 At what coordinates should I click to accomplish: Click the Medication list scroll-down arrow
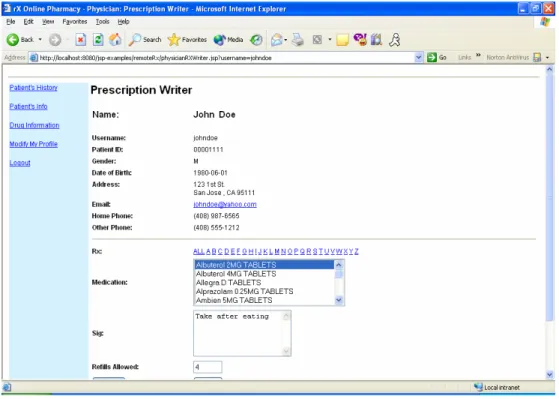[339, 301]
